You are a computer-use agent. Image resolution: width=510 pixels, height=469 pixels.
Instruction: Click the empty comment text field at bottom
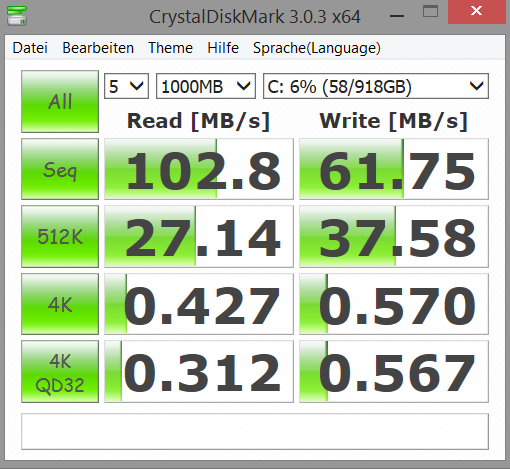255,431
